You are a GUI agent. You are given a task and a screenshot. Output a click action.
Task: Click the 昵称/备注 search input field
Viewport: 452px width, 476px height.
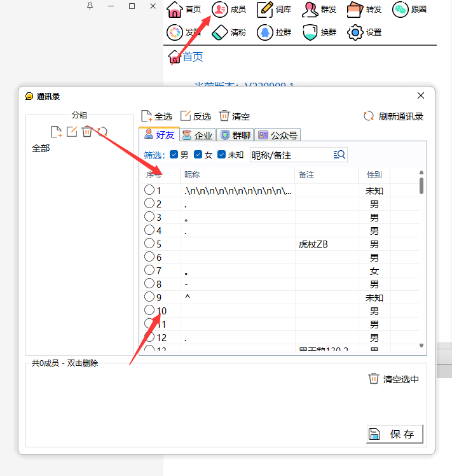290,155
